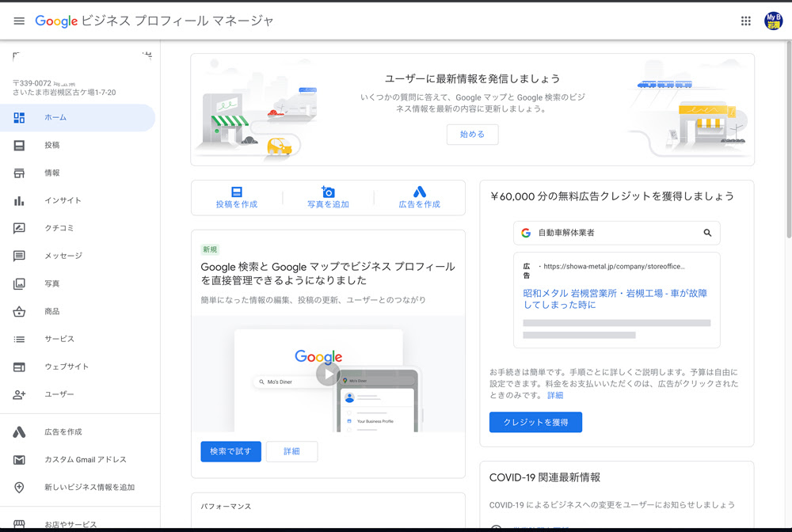Click クレジットを獲得 to claim ad credit
Viewport: 792px width, 532px height.
(x=535, y=422)
